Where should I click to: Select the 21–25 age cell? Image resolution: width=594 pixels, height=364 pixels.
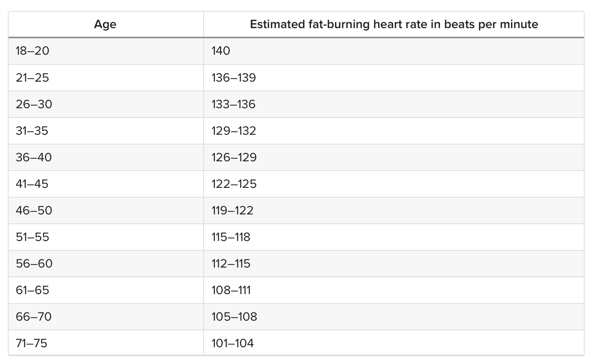click(x=32, y=78)
